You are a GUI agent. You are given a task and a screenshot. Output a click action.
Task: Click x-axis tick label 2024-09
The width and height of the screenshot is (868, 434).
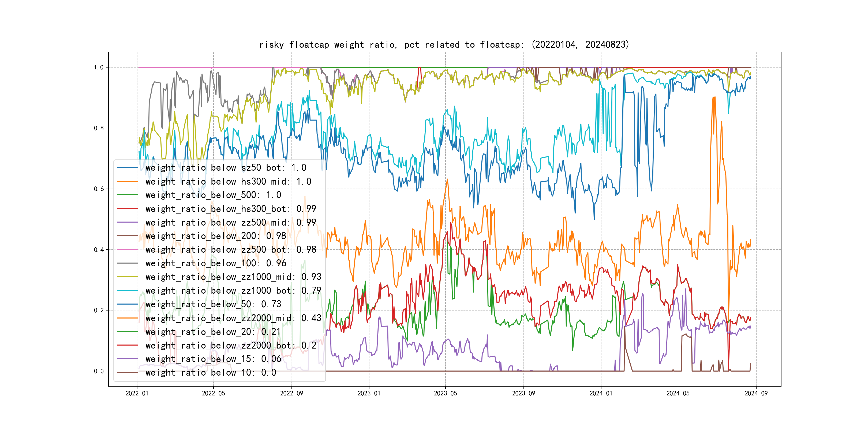(756, 393)
